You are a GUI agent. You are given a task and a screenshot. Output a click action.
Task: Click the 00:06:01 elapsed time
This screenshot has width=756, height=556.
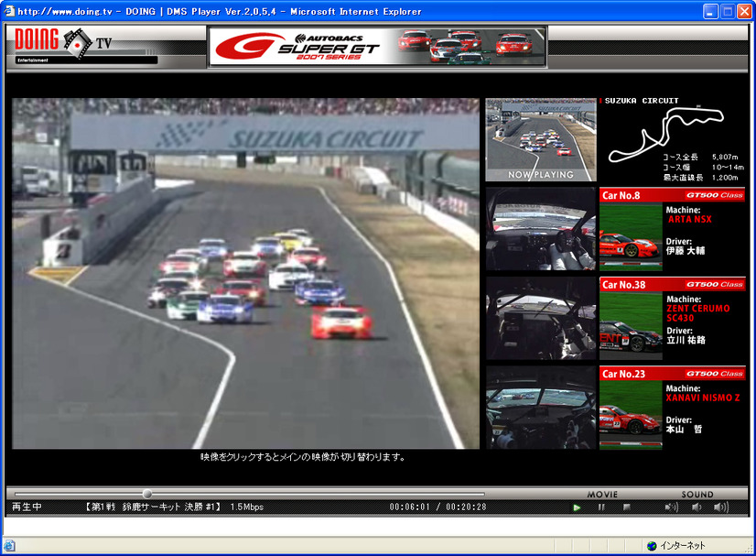409,507
